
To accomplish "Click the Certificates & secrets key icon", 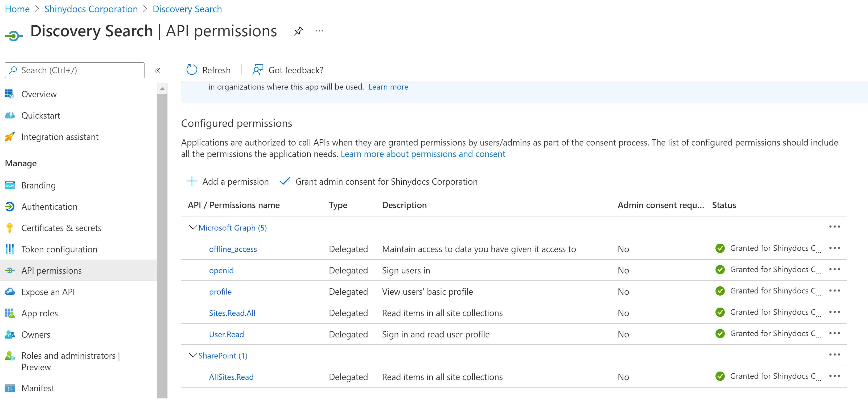I will pos(10,228).
